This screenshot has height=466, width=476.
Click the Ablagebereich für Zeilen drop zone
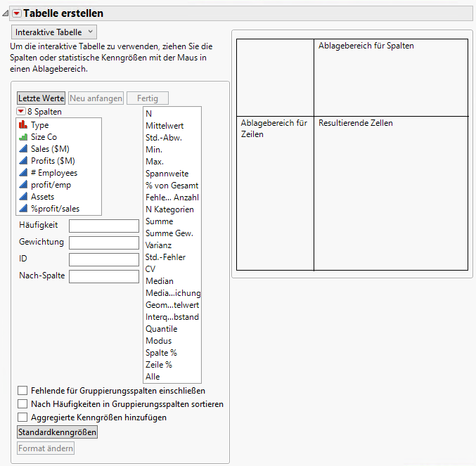pos(275,193)
